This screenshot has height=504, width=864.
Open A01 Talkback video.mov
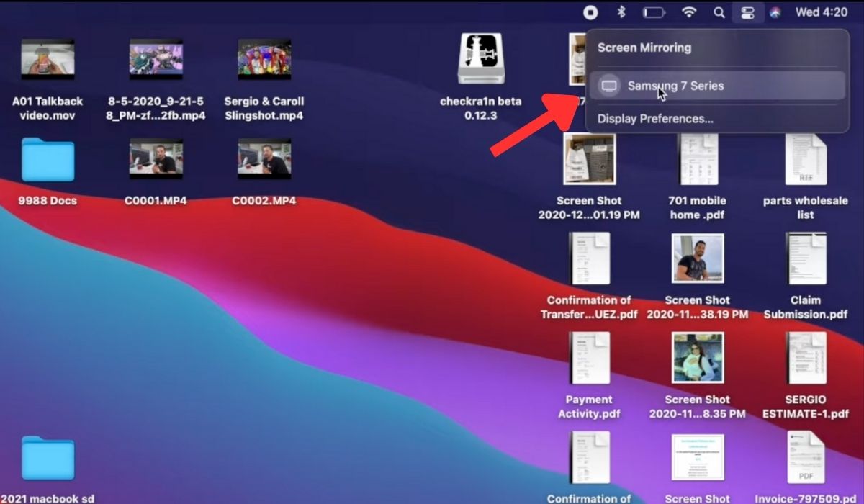[x=47, y=59]
